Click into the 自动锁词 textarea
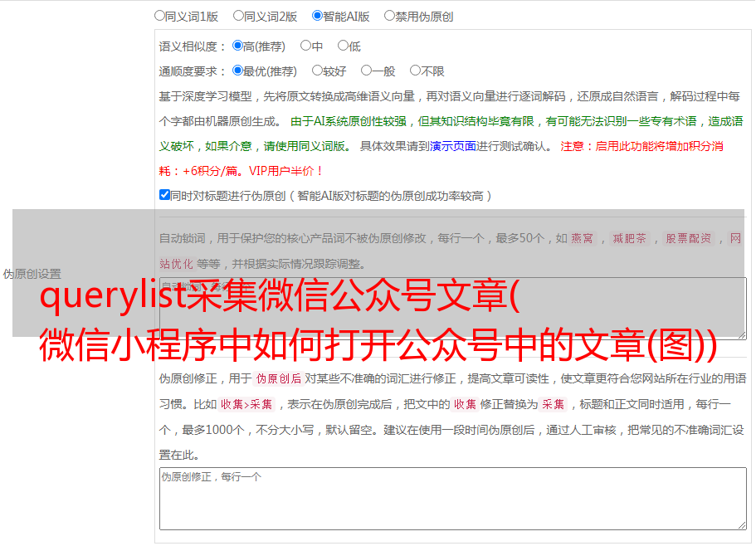756x546 pixels. point(453,309)
